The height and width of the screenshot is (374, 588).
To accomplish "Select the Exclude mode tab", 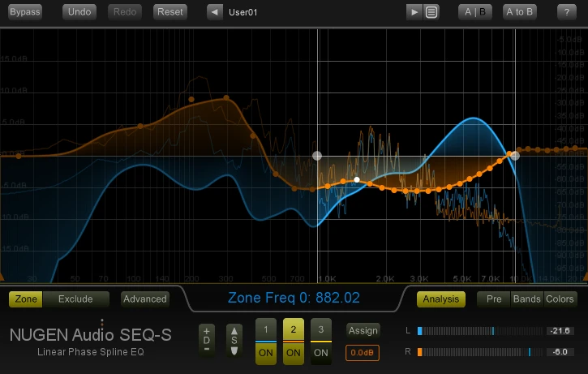I will [75, 299].
